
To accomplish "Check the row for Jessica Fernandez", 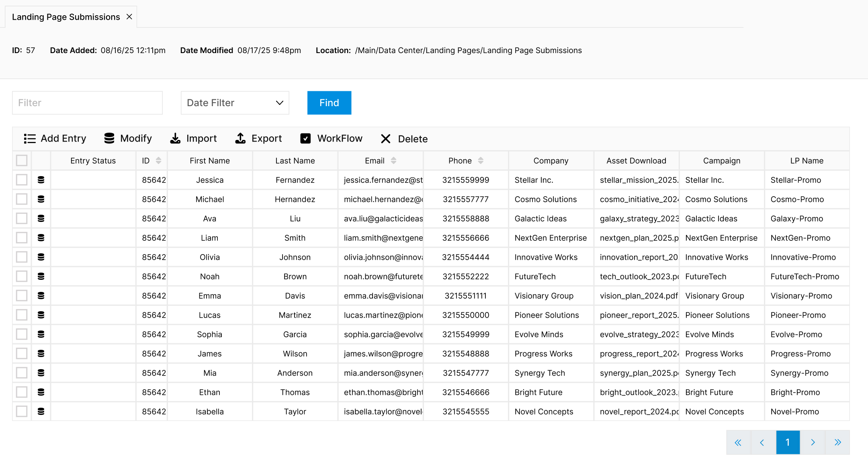I will (x=22, y=180).
